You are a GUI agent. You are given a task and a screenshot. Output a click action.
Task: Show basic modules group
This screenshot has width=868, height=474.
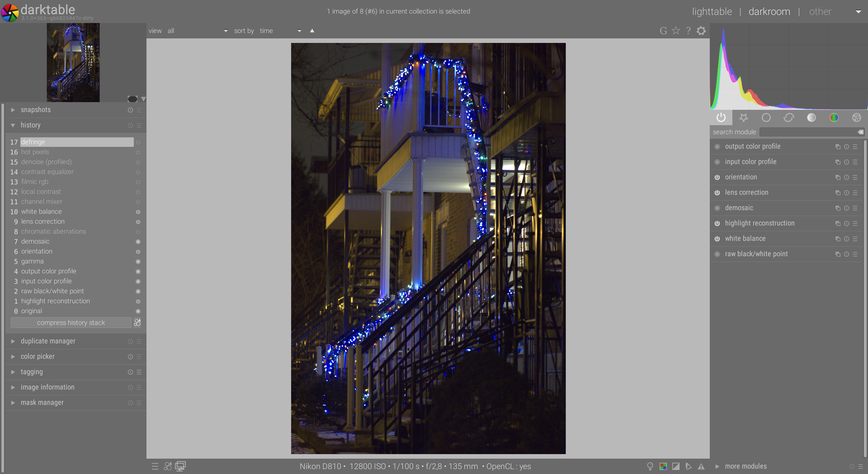[x=766, y=117]
